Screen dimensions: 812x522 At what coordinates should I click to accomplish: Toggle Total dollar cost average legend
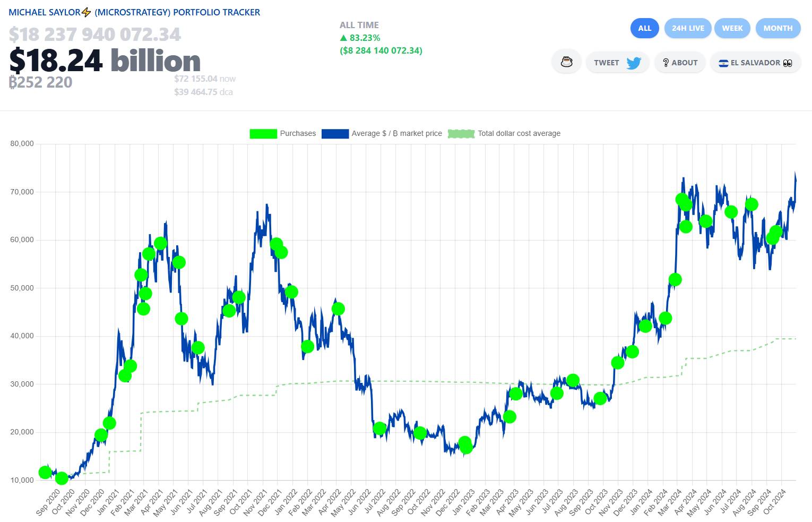(x=504, y=133)
